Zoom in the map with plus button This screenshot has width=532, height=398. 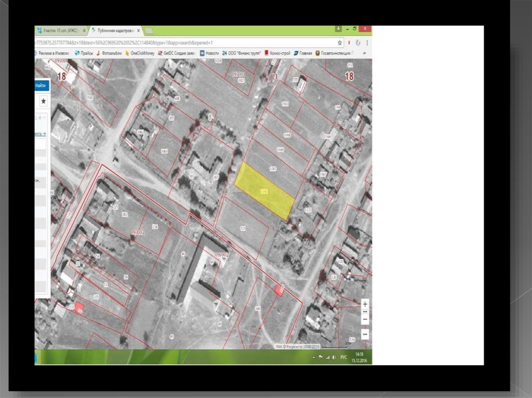365,304
